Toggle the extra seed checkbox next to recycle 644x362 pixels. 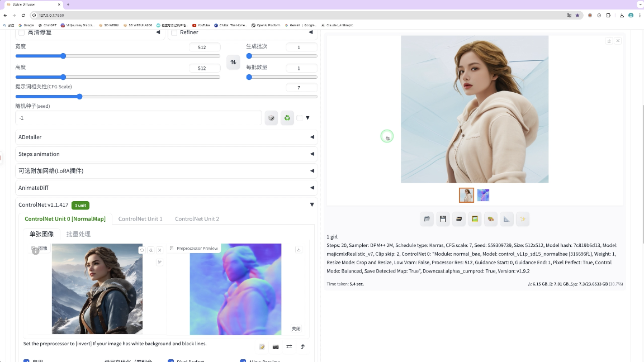pyautogui.click(x=300, y=118)
